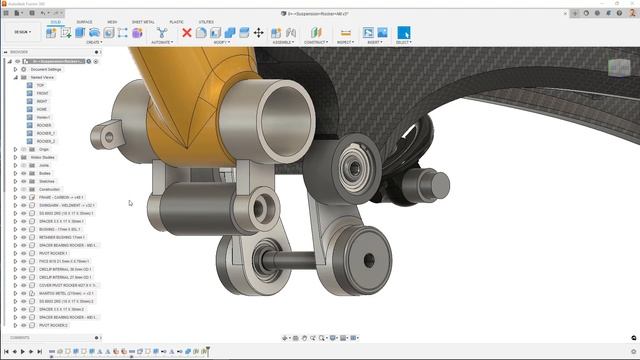Click the Orbit icon in navigation bar
This screenshot has width=640, height=360.
[x=285, y=338]
